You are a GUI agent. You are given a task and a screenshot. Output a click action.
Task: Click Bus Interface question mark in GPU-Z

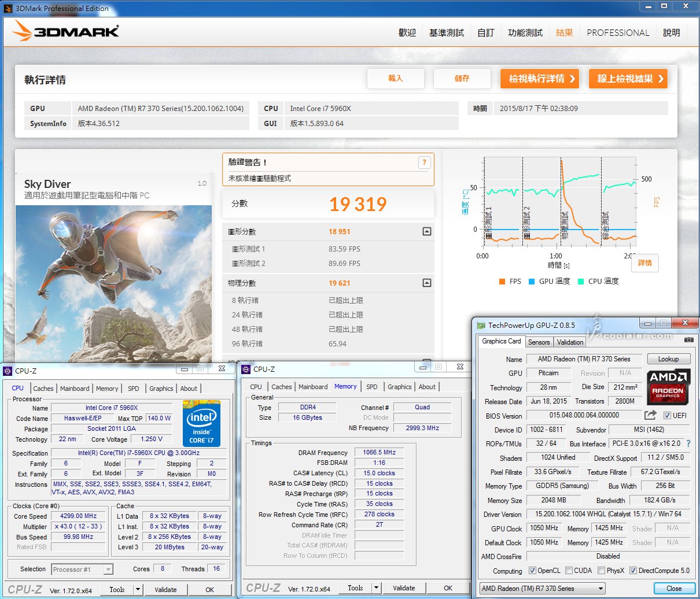688,443
